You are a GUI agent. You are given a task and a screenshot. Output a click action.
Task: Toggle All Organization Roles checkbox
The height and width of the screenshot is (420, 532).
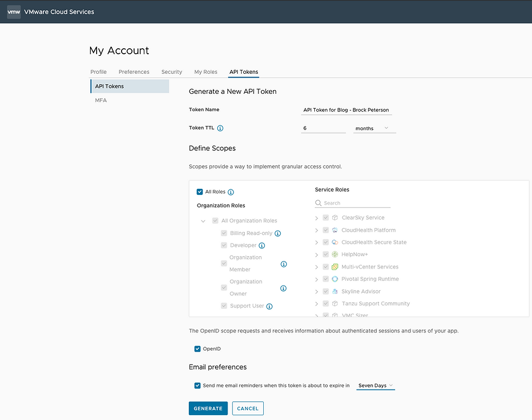[215, 220]
